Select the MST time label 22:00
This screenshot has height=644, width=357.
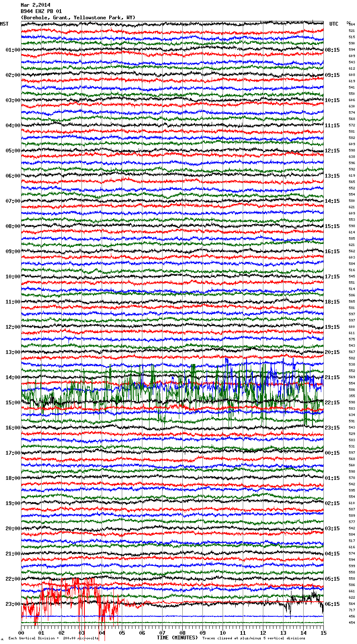coord(13,579)
